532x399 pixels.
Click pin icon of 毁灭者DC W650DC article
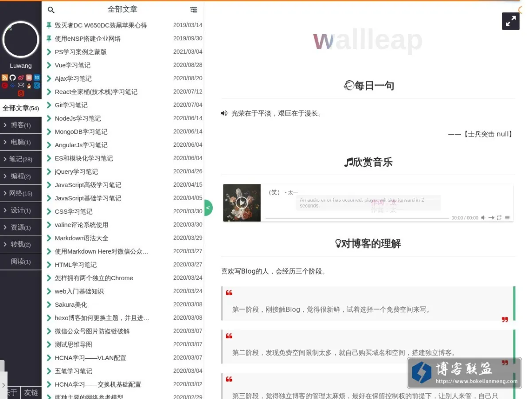coord(49,25)
